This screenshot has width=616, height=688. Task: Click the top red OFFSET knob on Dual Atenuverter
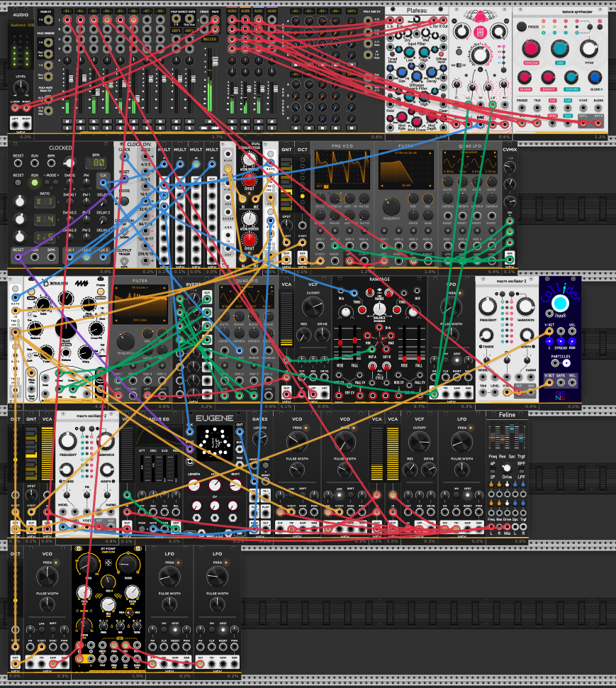pos(249,180)
